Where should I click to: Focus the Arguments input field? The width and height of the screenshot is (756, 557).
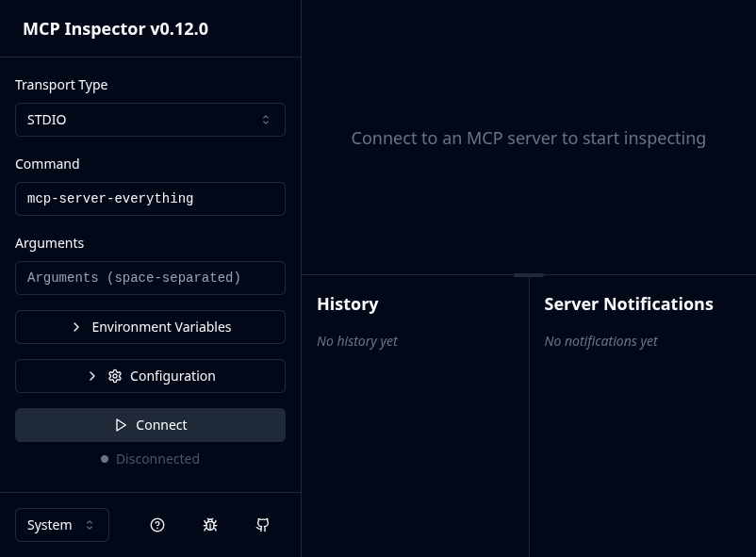coord(150,278)
